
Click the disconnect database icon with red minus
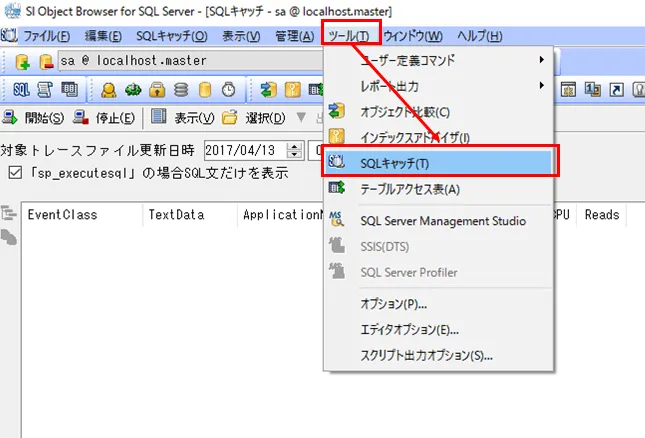[46, 61]
